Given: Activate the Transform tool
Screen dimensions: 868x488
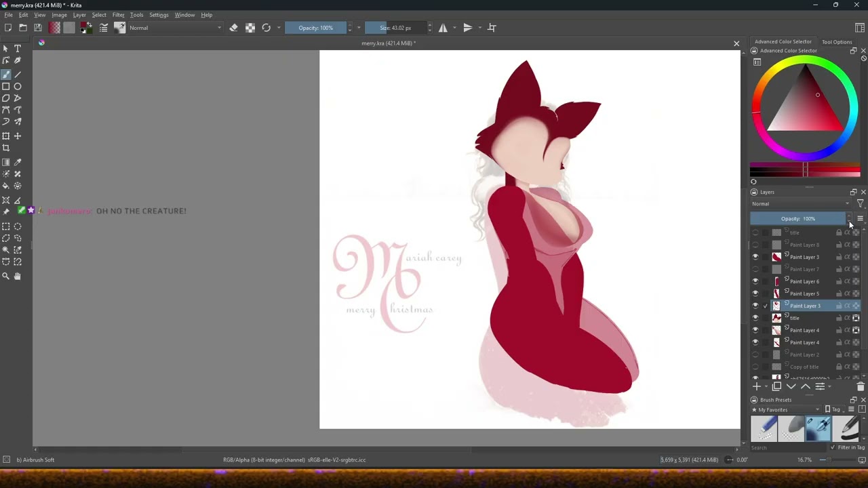Looking at the screenshot, I should (6, 136).
